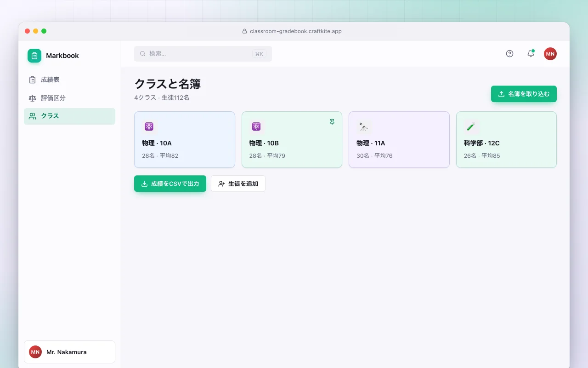Viewport: 588px width, 368px height.
Task: Click the 名簿を取り込む button
Action: [x=524, y=94]
